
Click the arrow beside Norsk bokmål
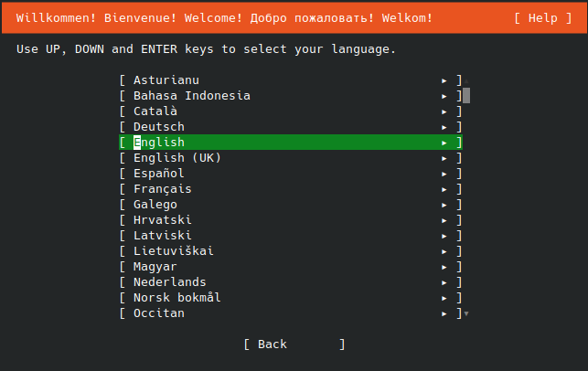tap(444, 298)
